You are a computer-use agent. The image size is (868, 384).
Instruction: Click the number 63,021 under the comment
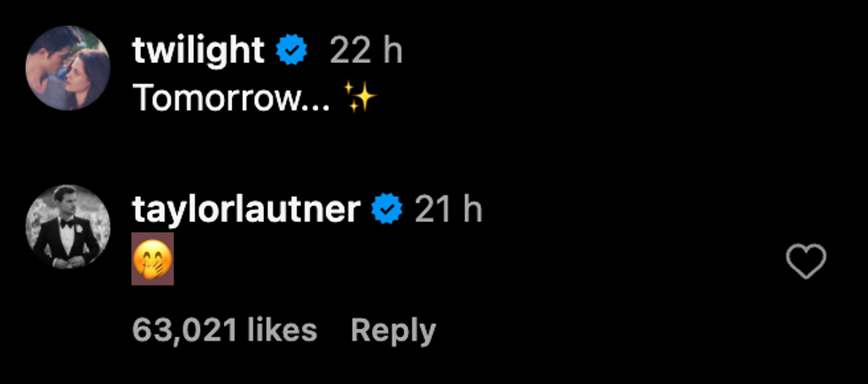click(185, 331)
